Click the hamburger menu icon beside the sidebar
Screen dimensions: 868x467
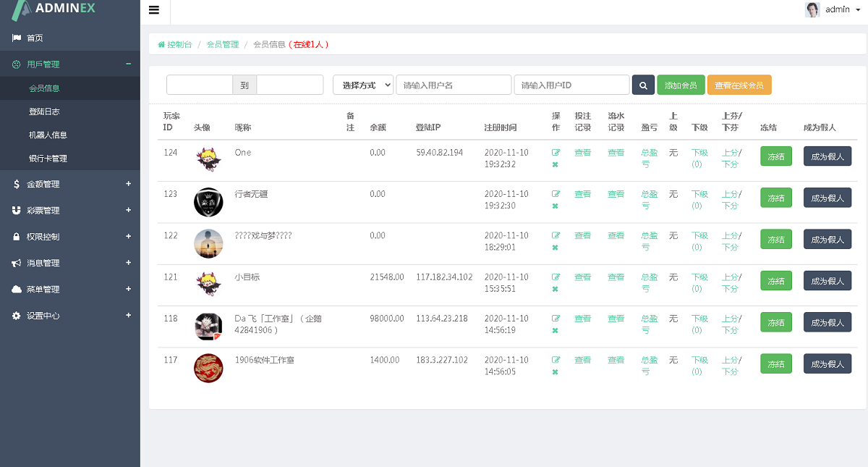pos(154,10)
